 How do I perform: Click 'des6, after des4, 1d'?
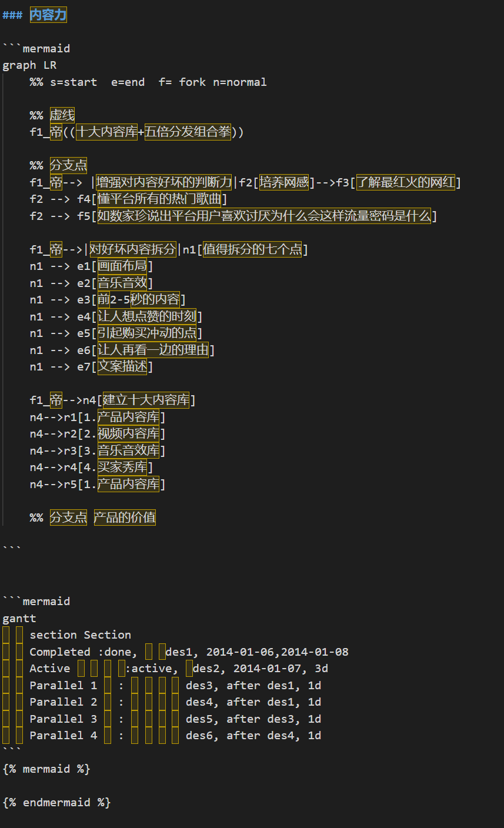click(x=253, y=735)
